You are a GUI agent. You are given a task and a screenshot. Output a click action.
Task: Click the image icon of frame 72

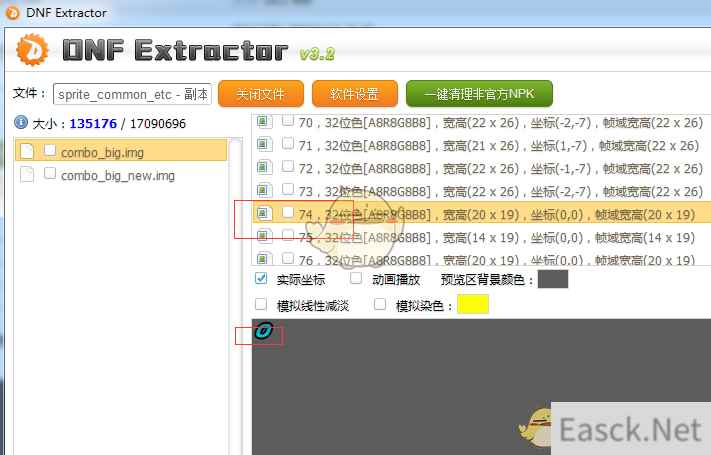point(264,168)
